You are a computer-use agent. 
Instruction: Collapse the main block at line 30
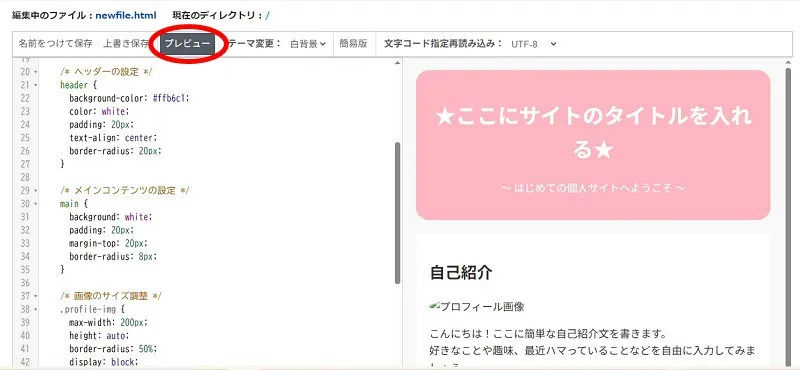(35, 204)
